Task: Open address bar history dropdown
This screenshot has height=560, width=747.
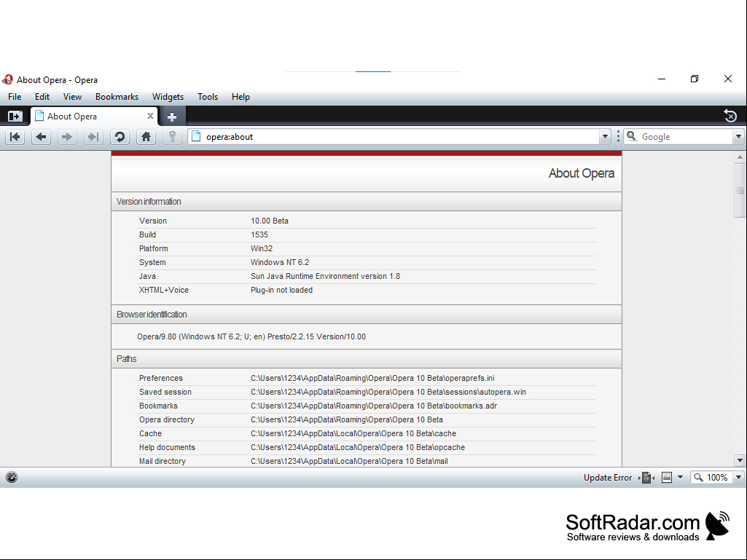Action: pyautogui.click(x=605, y=137)
